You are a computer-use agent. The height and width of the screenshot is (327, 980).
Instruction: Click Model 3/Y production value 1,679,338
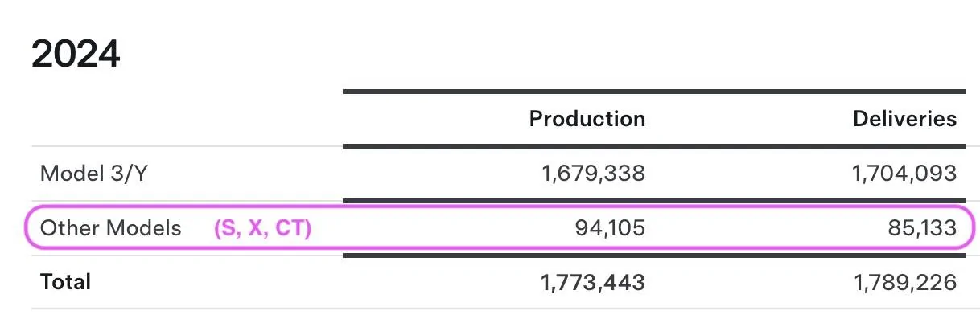pos(593,173)
